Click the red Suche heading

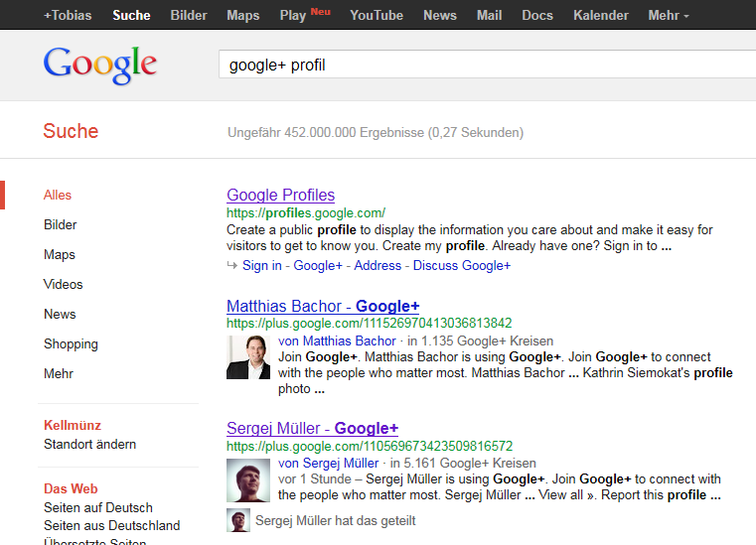(71, 131)
